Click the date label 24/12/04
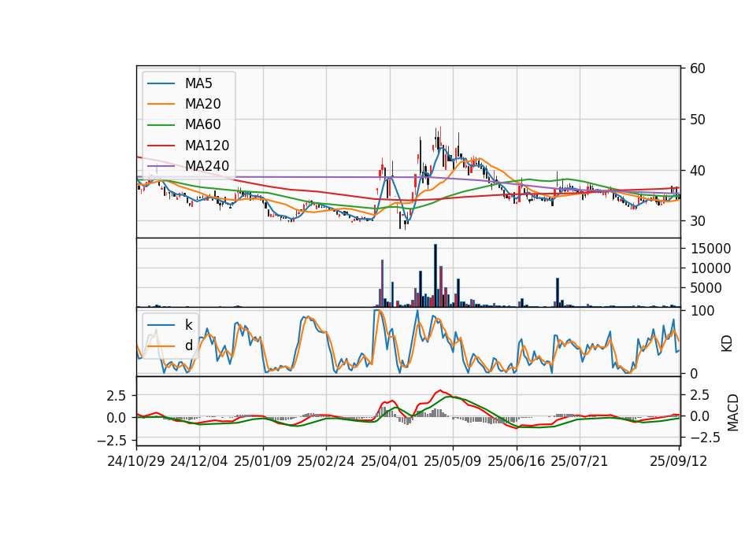 point(198,461)
